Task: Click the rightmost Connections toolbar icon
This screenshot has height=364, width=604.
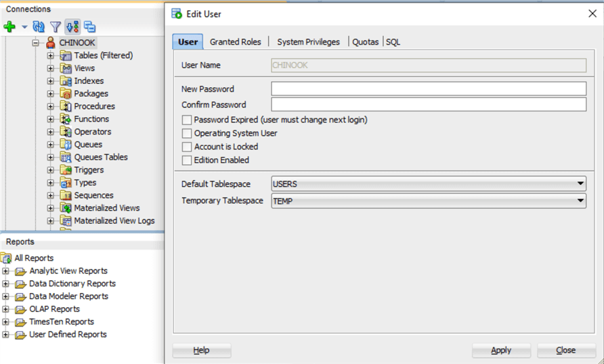Action: click(x=89, y=27)
